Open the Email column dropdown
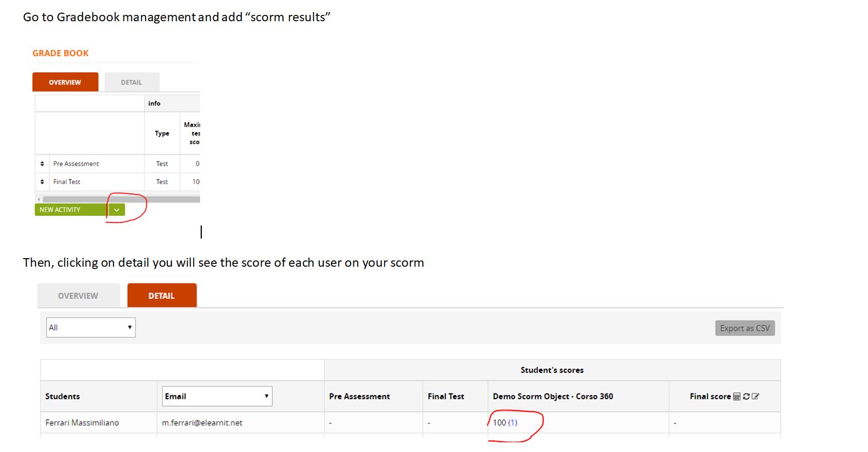This screenshot has width=868, height=452. (x=217, y=396)
